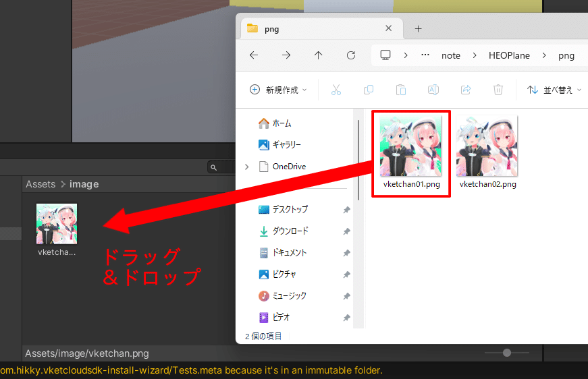Screen dimensions: 588x379
Task: Expand the OneDrive tree node
Action: tap(247, 167)
